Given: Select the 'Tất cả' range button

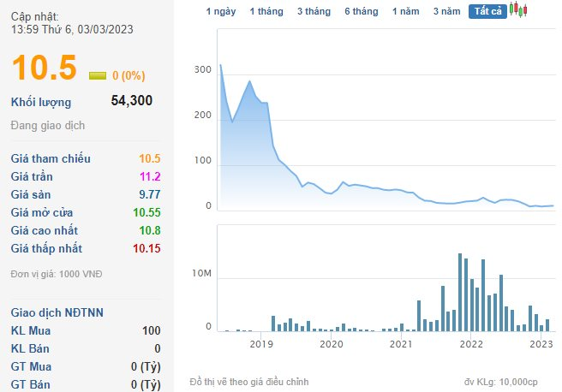Looking at the screenshot, I should coord(488,11).
